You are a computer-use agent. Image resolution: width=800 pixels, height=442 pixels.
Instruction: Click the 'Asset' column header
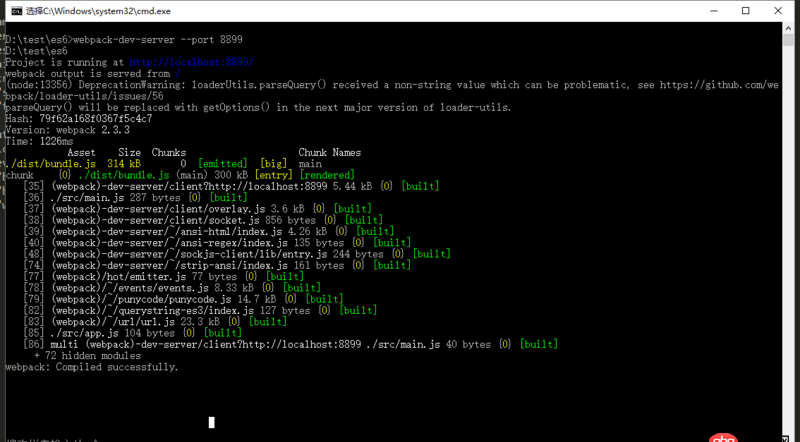81,152
